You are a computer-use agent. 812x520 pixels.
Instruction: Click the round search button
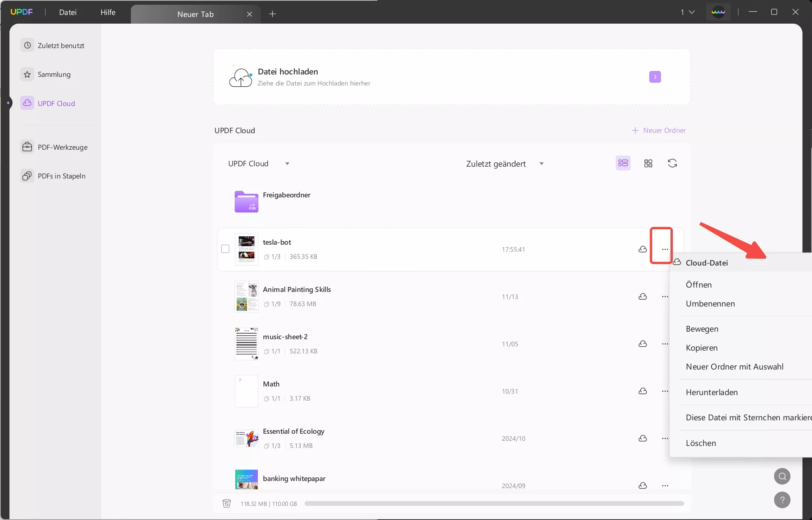782,476
